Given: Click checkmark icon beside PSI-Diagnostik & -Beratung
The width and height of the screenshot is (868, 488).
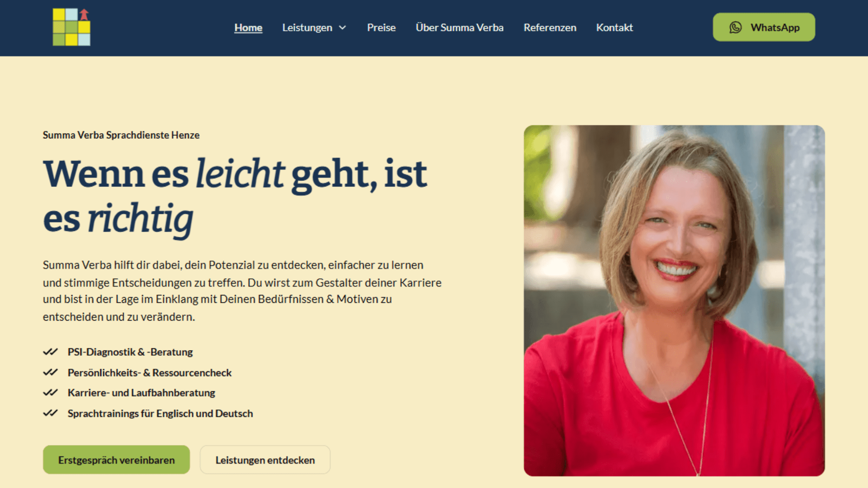Looking at the screenshot, I should click(x=50, y=352).
